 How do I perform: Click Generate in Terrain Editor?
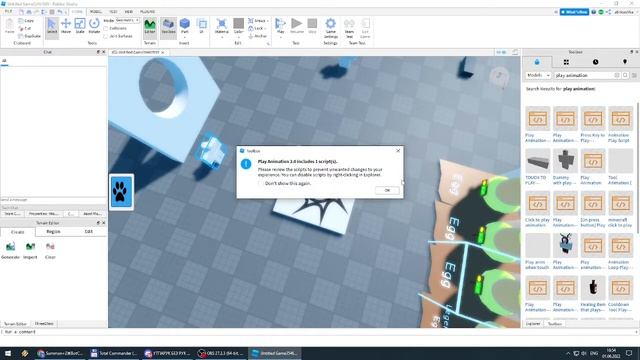click(11, 250)
